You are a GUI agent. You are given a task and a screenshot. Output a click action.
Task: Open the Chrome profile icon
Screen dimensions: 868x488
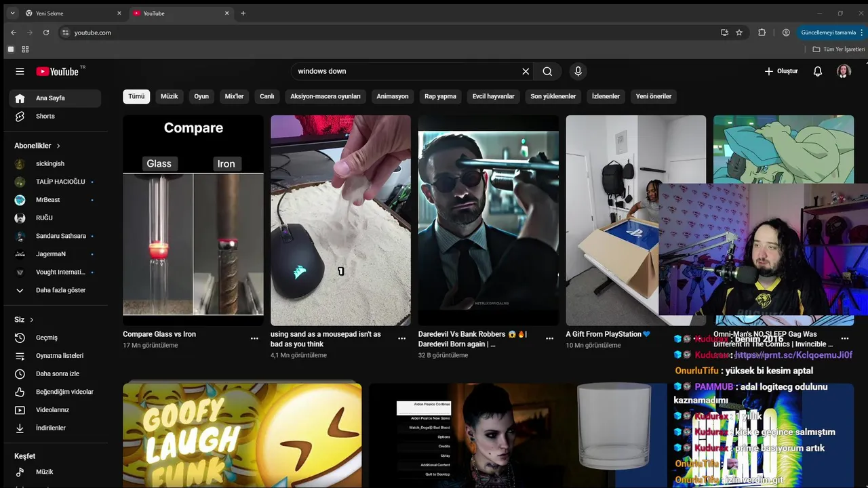click(x=786, y=33)
